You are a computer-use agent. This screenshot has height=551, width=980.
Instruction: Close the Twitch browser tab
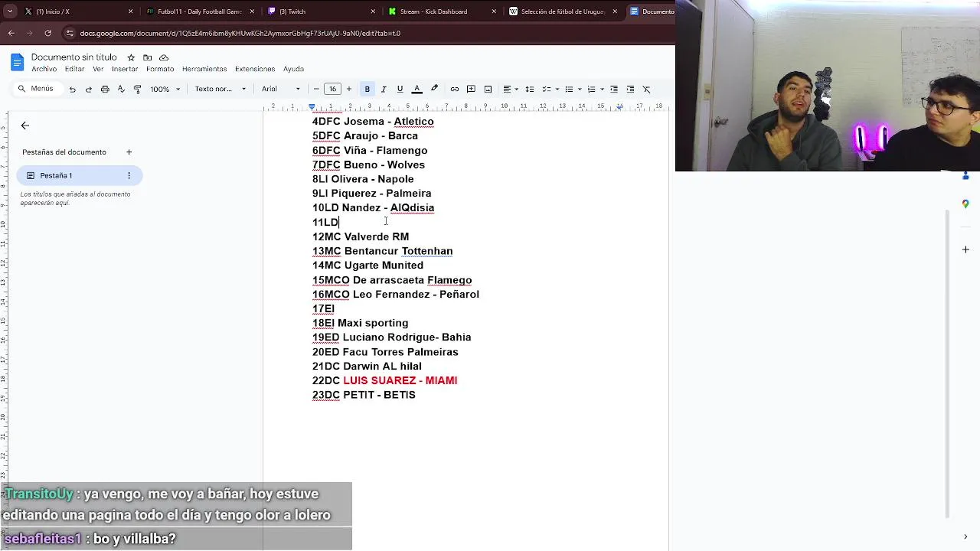373,11
